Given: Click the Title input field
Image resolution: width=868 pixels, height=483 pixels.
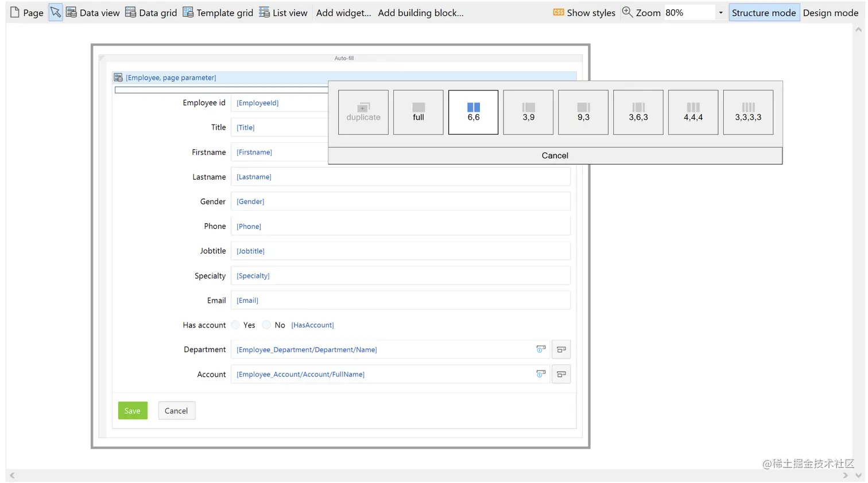Looking at the screenshot, I should tap(280, 127).
